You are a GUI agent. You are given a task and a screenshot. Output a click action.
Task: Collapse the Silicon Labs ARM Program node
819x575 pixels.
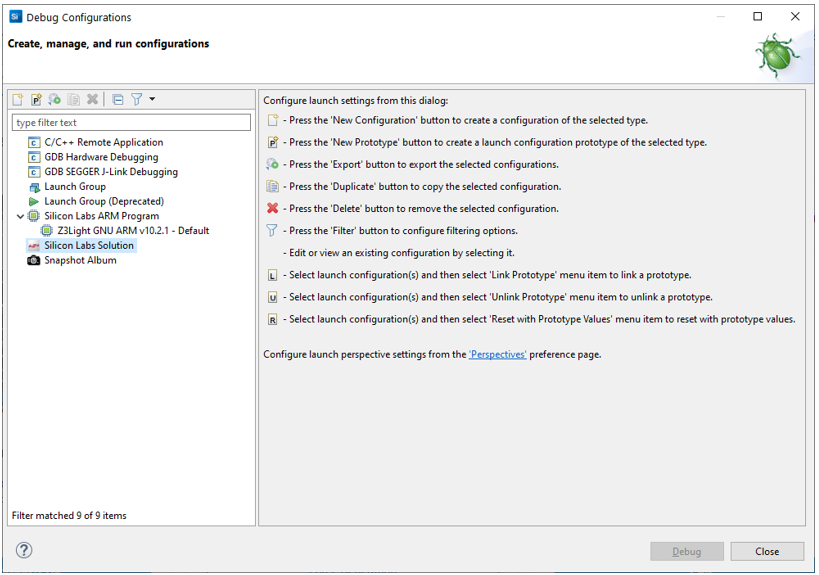20,216
